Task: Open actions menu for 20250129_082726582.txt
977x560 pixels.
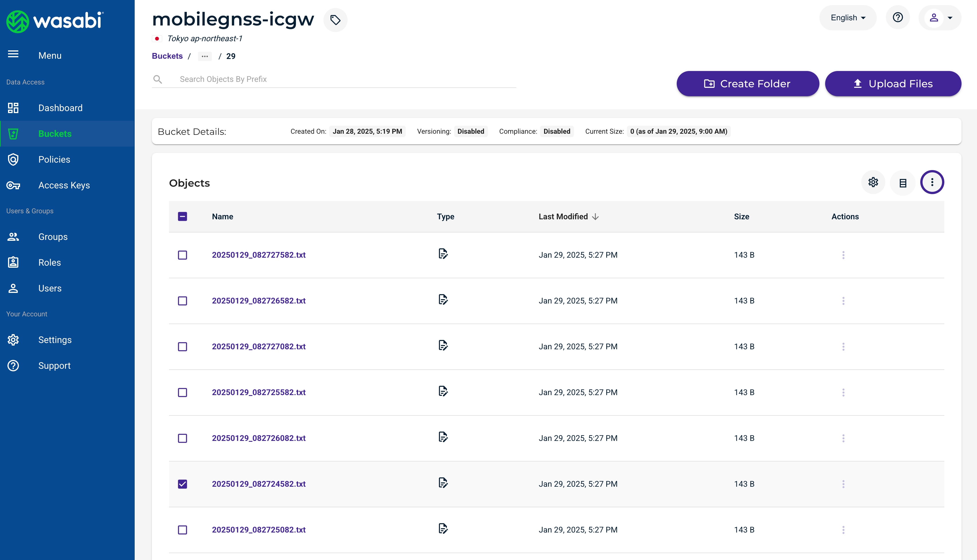Action: (843, 301)
